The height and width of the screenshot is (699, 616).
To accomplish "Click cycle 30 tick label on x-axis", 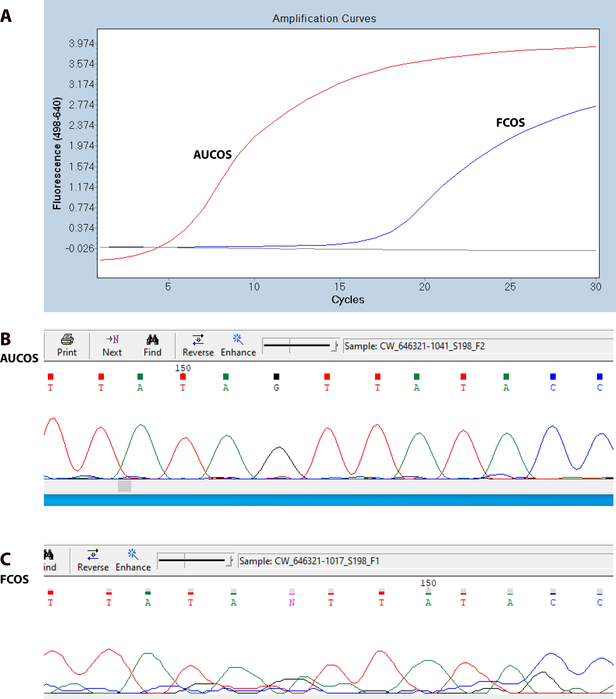I will coord(595,287).
